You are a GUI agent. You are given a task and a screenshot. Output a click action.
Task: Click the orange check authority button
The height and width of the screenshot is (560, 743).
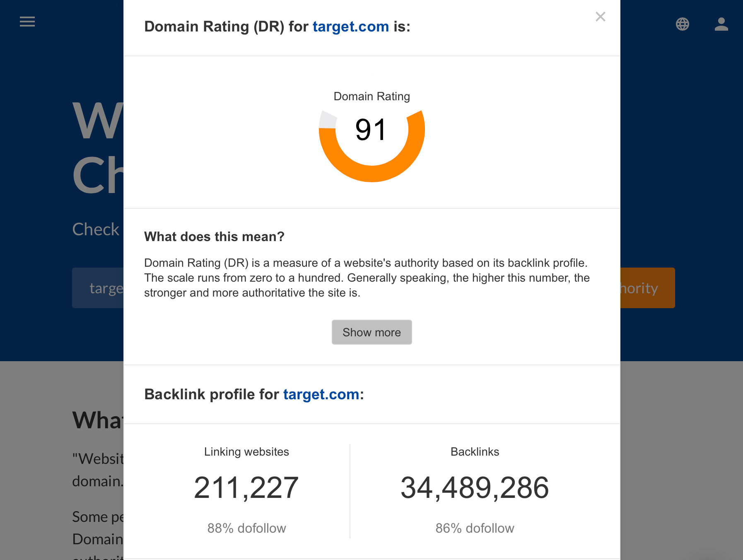point(647,288)
